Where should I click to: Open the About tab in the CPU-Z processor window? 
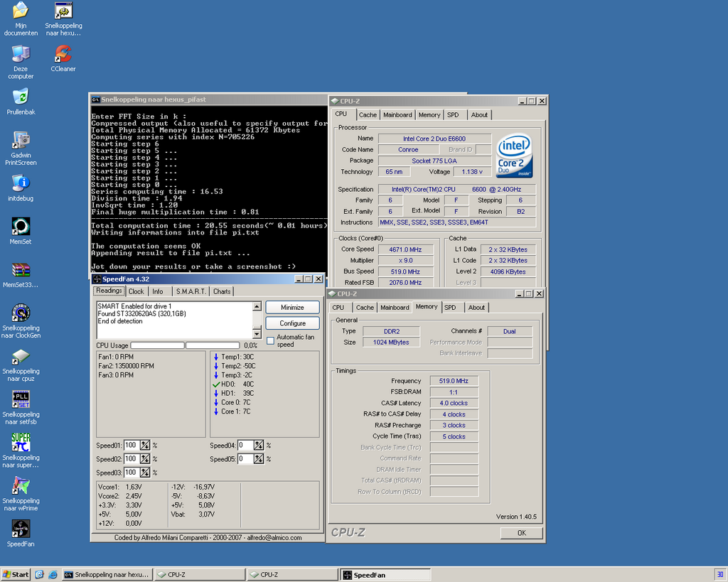(479, 114)
